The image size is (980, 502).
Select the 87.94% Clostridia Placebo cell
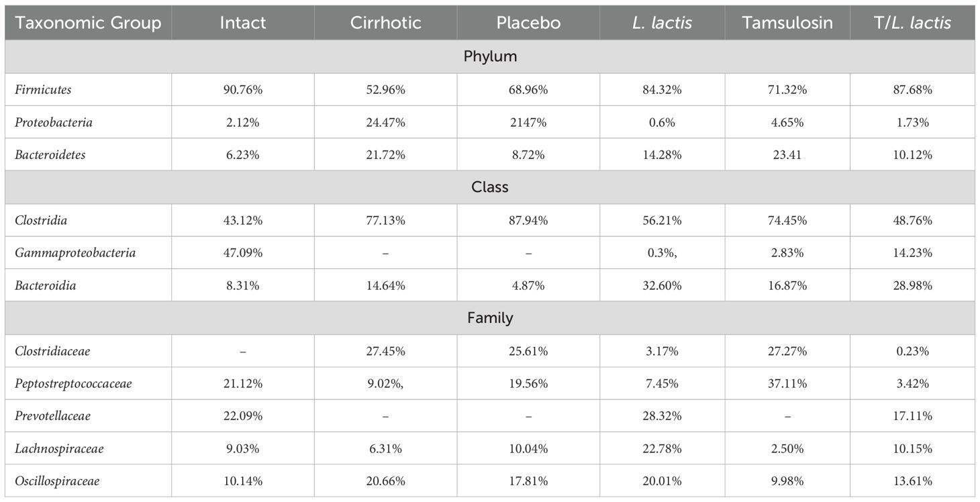[x=528, y=220]
